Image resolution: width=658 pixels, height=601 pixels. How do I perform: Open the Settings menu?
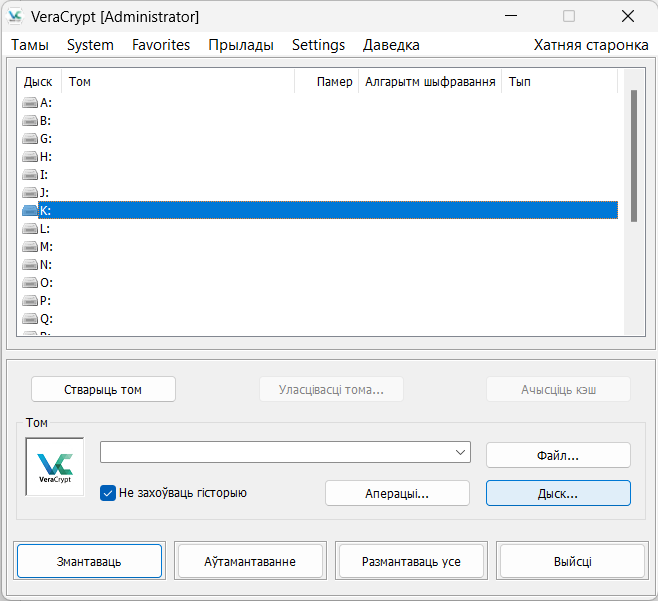pos(319,45)
